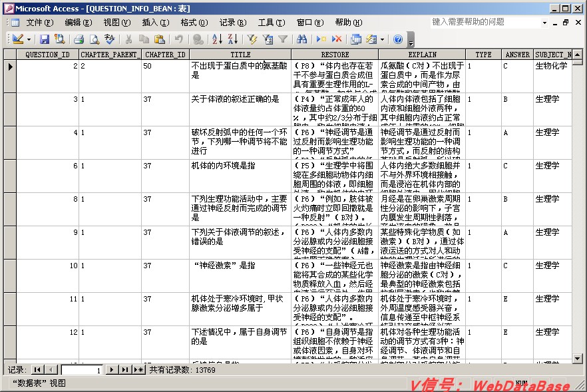Click the Design View toolbar icon

(x=17, y=39)
